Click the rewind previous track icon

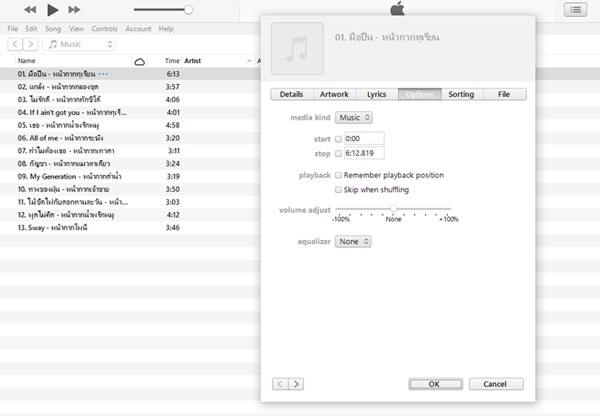point(30,10)
